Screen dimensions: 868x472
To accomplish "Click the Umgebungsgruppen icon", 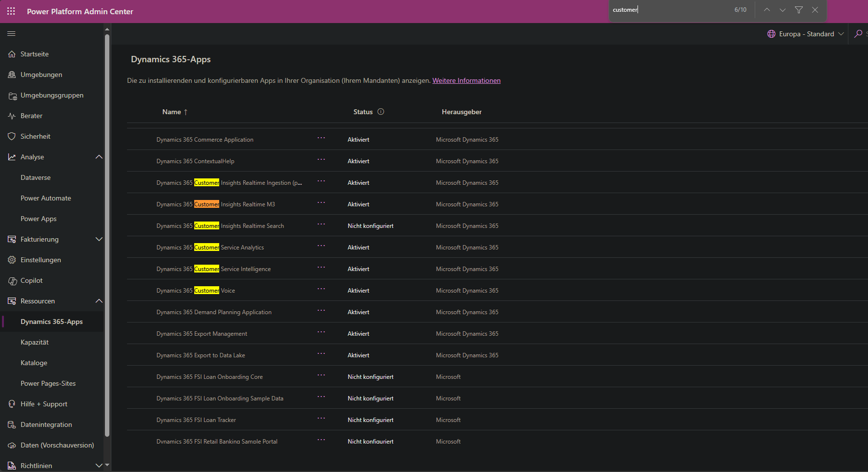I will (12, 96).
